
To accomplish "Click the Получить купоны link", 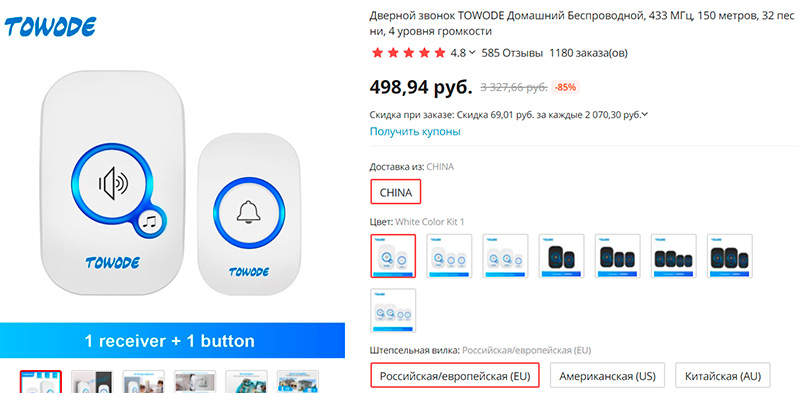I will pos(415,131).
